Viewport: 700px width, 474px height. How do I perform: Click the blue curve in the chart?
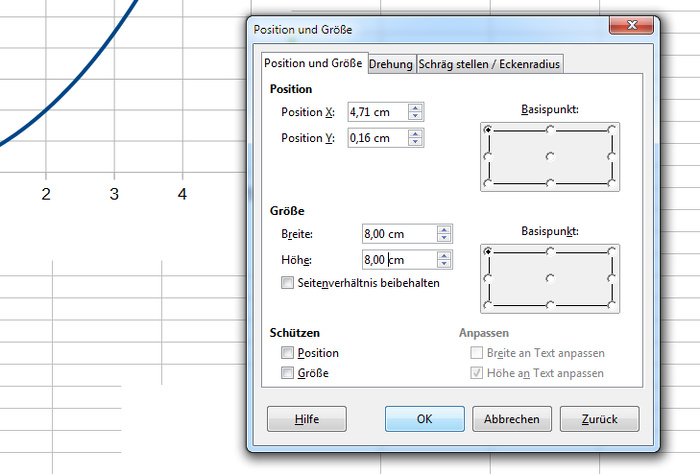(80, 76)
